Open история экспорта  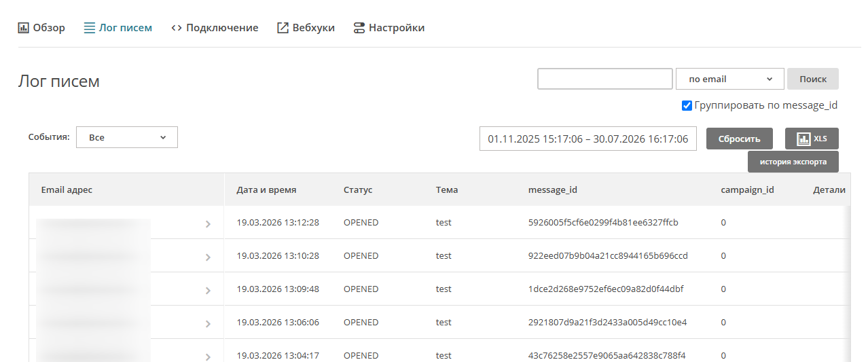pos(793,162)
